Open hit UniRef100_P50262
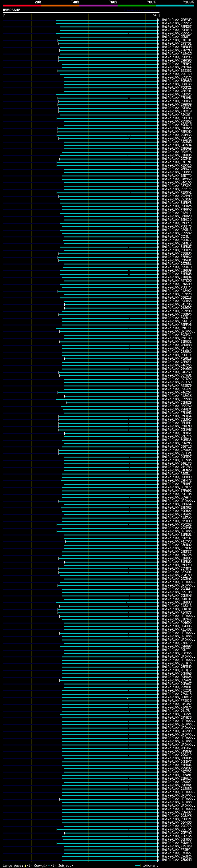This screenshot has width=197, height=868. coord(176,524)
